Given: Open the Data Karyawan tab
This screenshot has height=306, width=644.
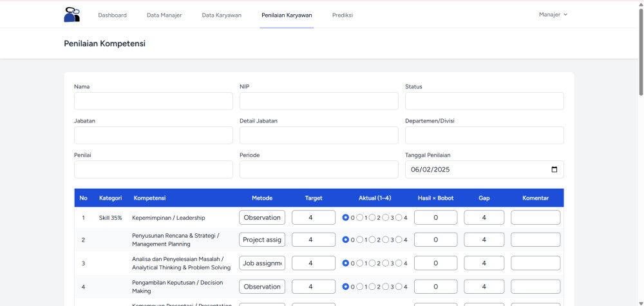Looking at the screenshot, I should [x=222, y=15].
